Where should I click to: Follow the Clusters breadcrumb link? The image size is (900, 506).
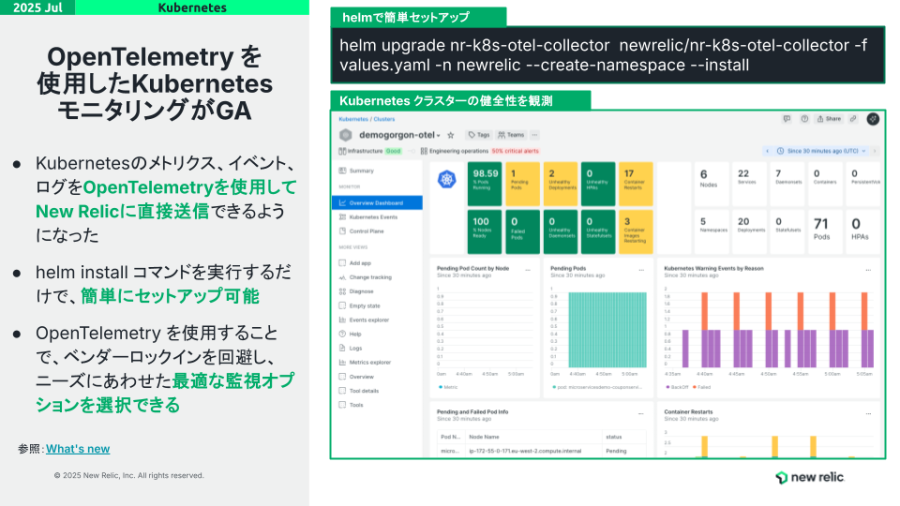point(384,119)
